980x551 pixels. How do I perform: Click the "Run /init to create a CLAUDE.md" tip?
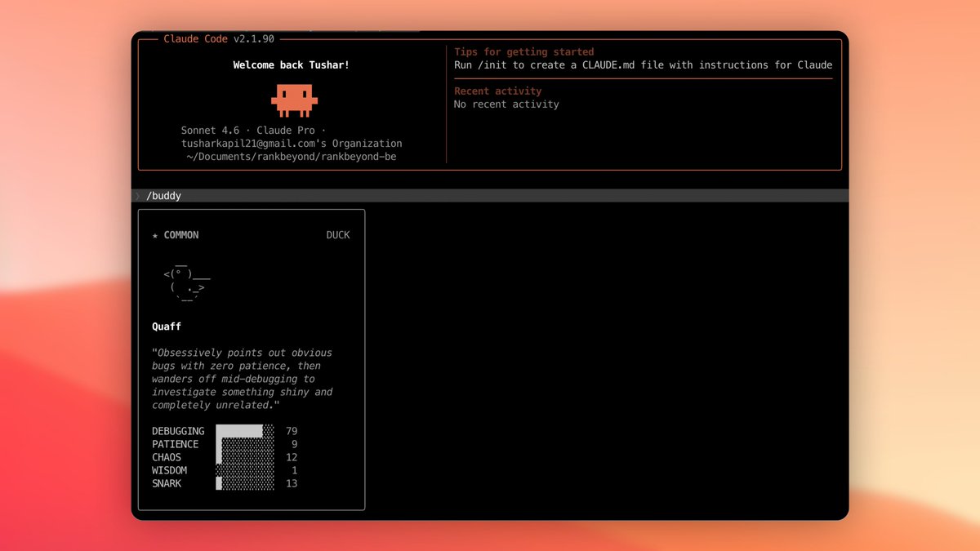coord(644,64)
